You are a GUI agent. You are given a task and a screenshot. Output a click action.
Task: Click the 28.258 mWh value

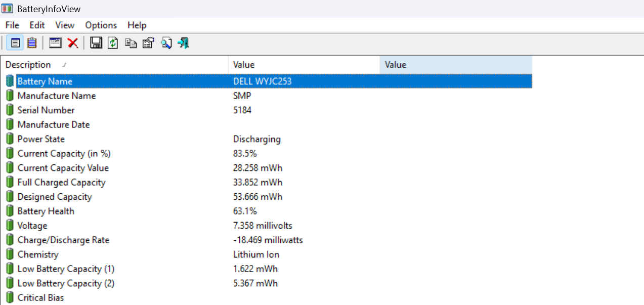258,168
